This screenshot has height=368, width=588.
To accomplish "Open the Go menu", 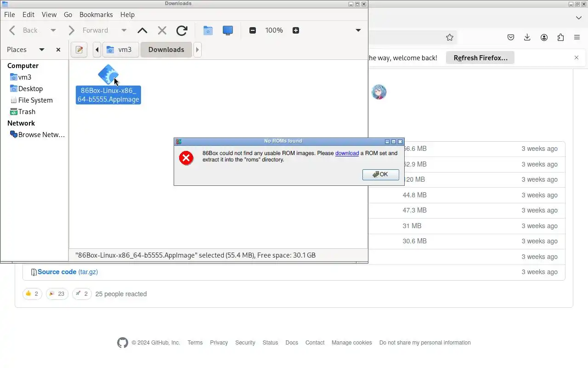I will [68, 15].
